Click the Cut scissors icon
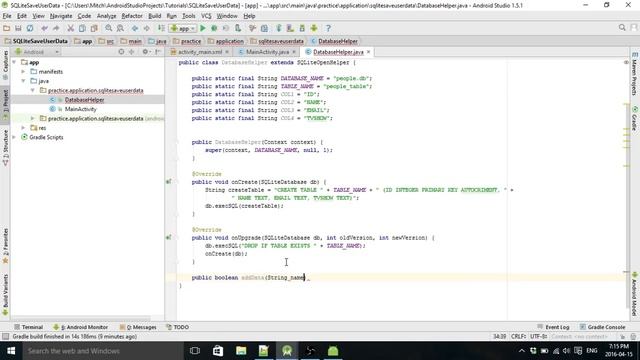Viewport: 640px width, 360px height. (x=71, y=28)
